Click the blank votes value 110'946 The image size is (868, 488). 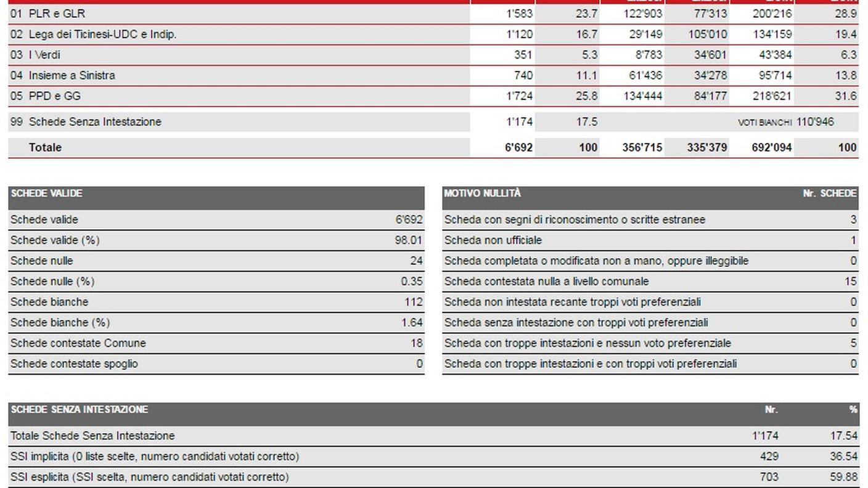pos(815,122)
